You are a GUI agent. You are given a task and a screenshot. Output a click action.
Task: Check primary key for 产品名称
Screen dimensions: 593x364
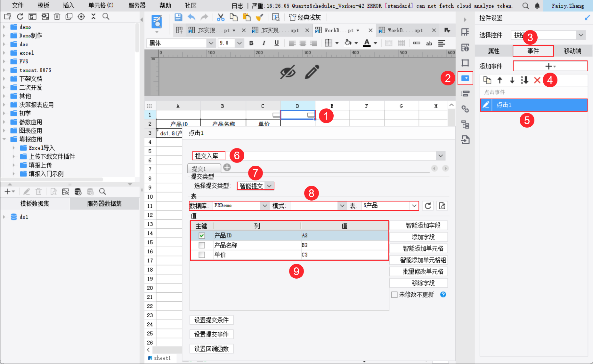202,245
